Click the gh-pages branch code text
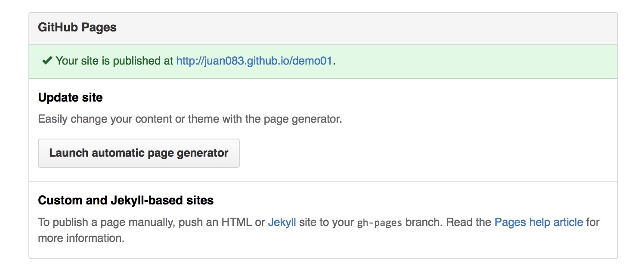This screenshot has width=644, height=272. pyautogui.click(x=380, y=223)
